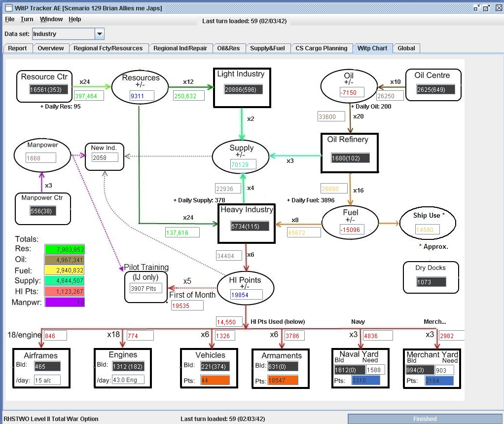Switch to the Report tab
504x424 pixels.
pos(17,48)
